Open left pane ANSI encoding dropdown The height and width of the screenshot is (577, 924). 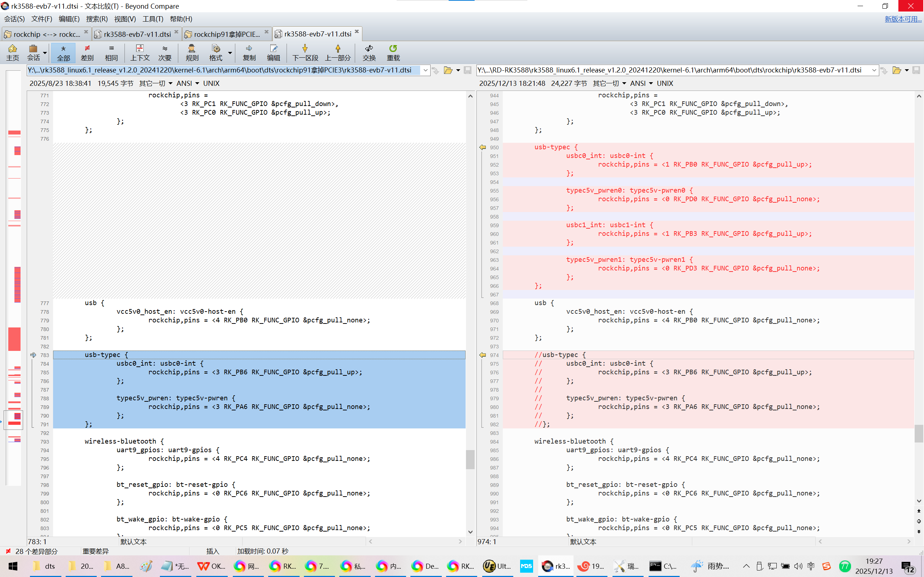tap(187, 83)
